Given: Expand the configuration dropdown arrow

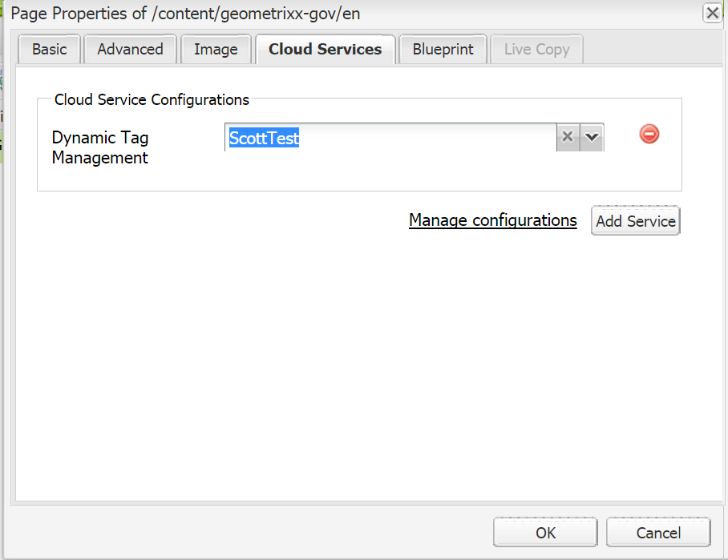Looking at the screenshot, I should (x=592, y=138).
